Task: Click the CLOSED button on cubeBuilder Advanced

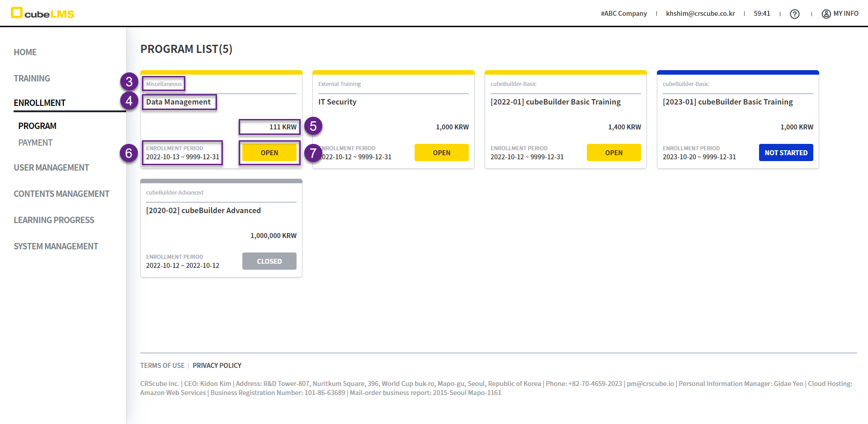Action: click(x=269, y=261)
